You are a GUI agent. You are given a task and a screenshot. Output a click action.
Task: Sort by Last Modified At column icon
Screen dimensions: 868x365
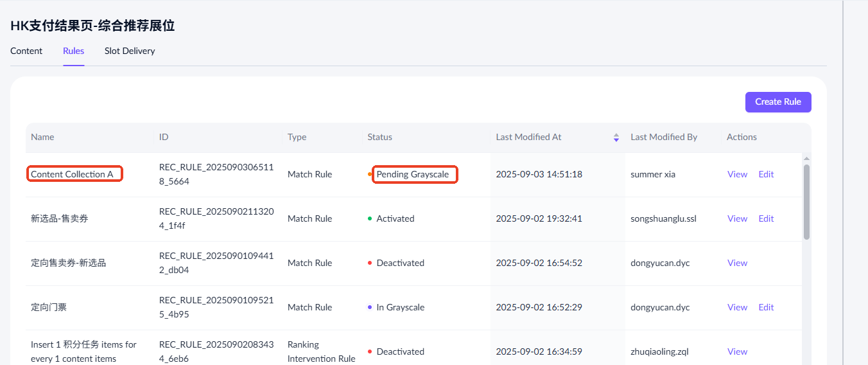(x=616, y=138)
